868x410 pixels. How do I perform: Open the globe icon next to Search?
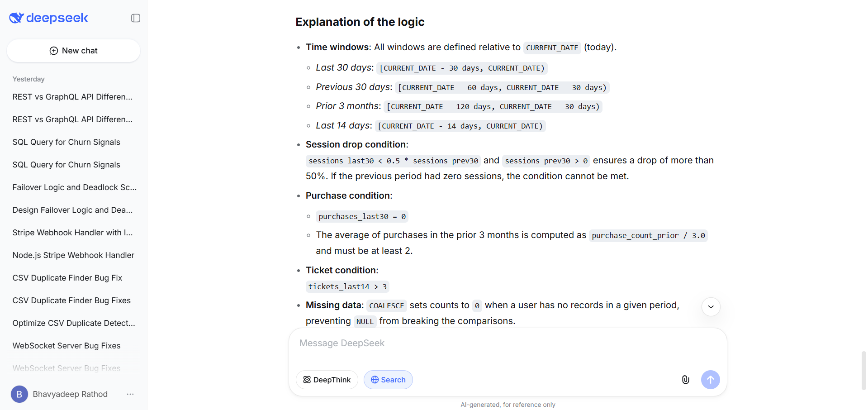[x=375, y=380]
